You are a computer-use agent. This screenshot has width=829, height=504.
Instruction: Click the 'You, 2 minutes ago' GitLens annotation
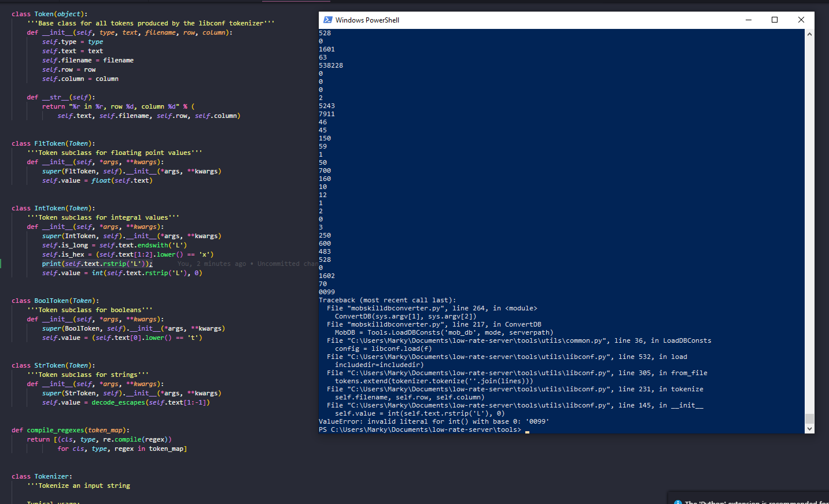click(x=214, y=263)
